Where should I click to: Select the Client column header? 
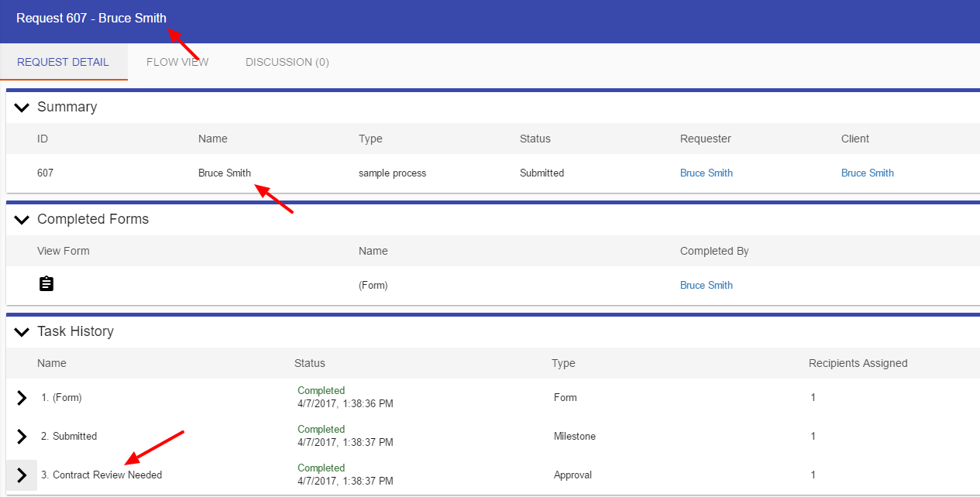[x=855, y=139]
